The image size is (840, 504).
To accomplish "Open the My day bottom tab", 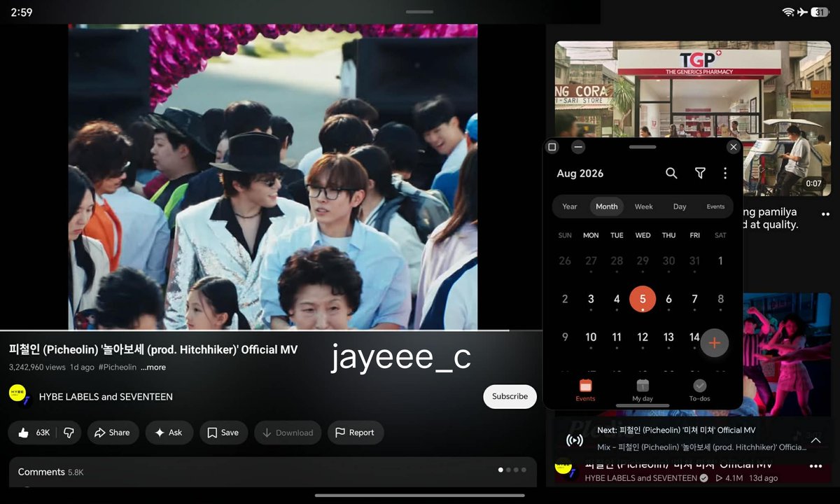I will click(643, 390).
